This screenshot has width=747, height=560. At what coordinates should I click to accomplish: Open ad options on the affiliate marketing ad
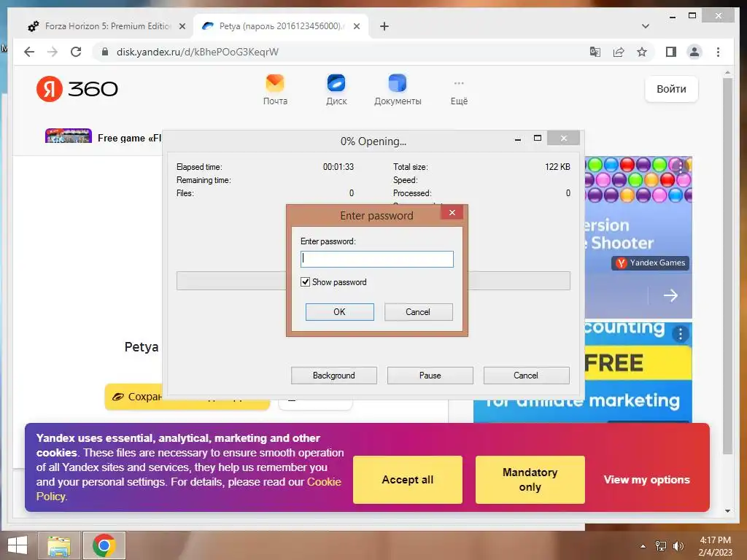[681, 334]
